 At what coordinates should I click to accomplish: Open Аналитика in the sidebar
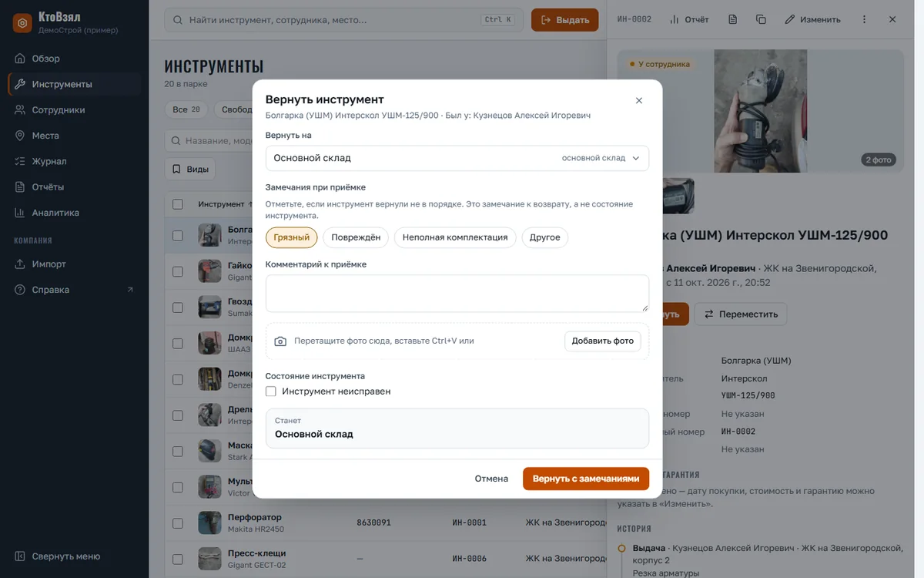pos(75,213)
